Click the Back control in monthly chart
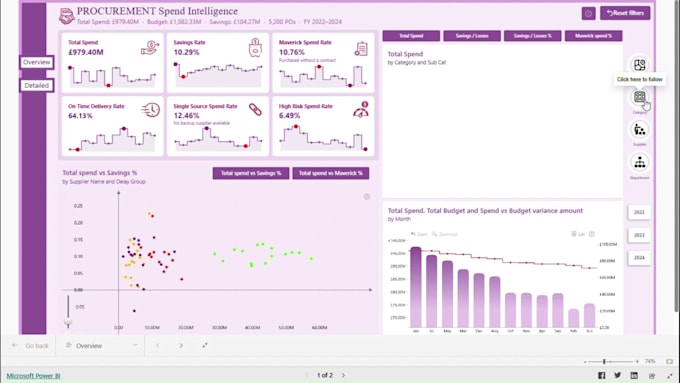 pos(419,234)
